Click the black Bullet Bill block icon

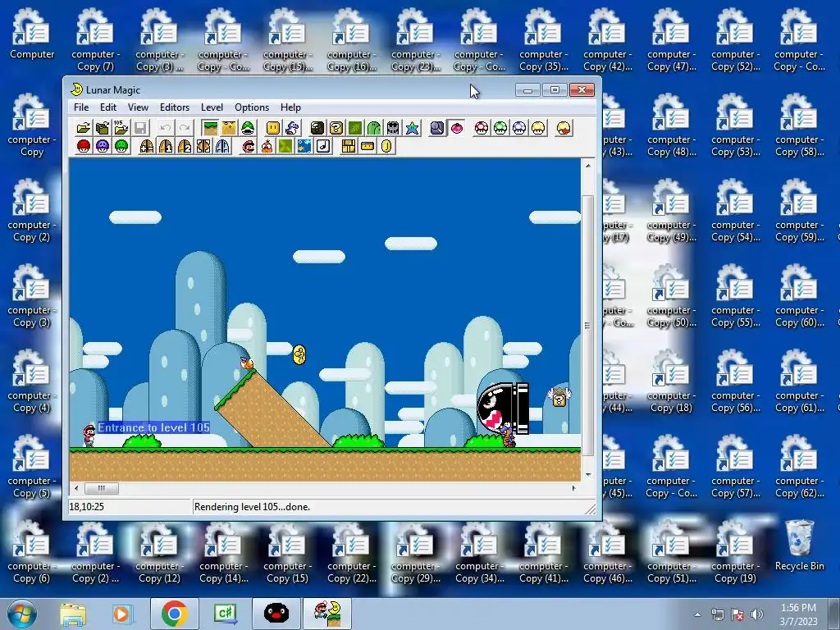point(317,128)
